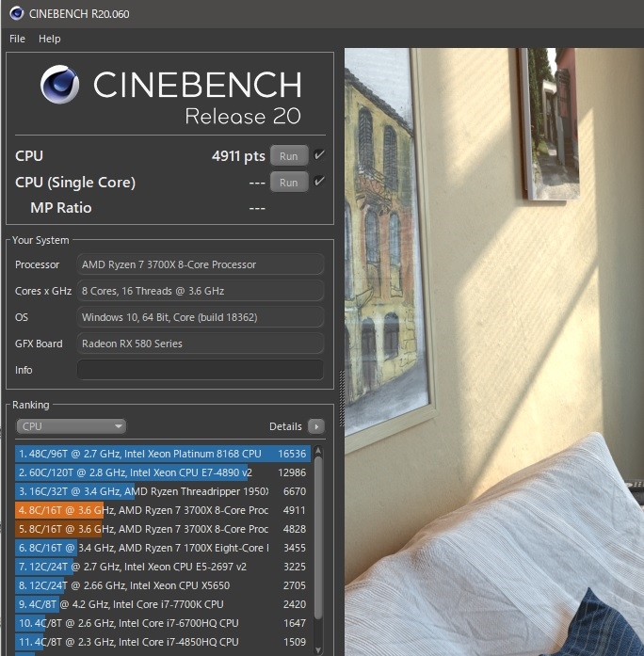Select ranking entry Intel Core i7-7700K CPU
Image resolution: width=644 pixels, height=656 pixels.
163,604
